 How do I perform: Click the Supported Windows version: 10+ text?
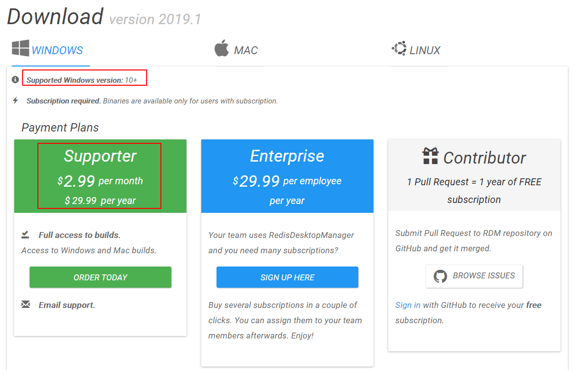[82, 80]
